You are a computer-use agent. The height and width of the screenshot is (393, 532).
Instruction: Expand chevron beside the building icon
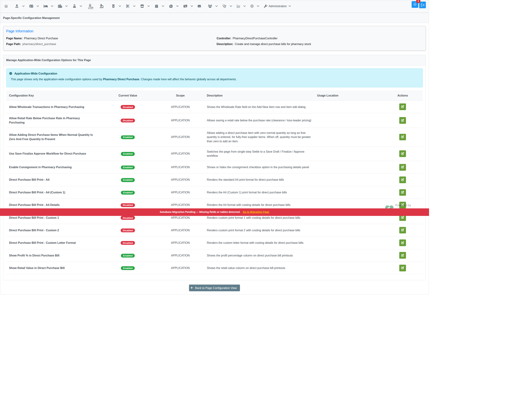pos(66,6)
